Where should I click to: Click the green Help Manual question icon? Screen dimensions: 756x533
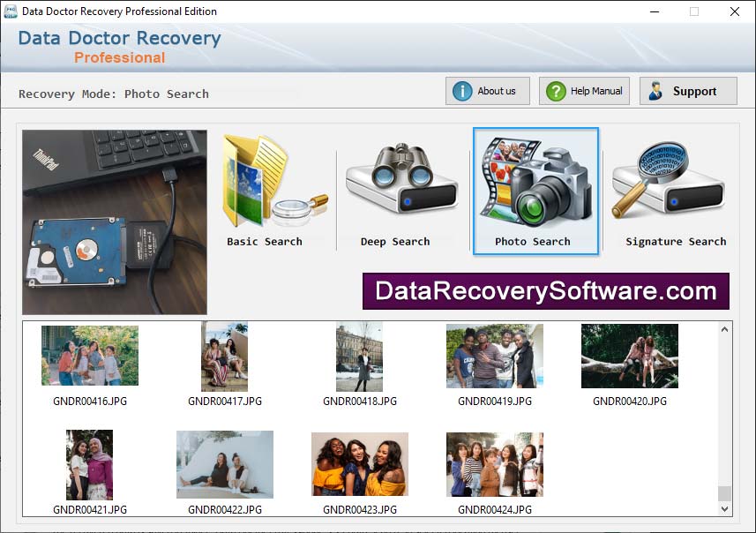tap(556, 91)
